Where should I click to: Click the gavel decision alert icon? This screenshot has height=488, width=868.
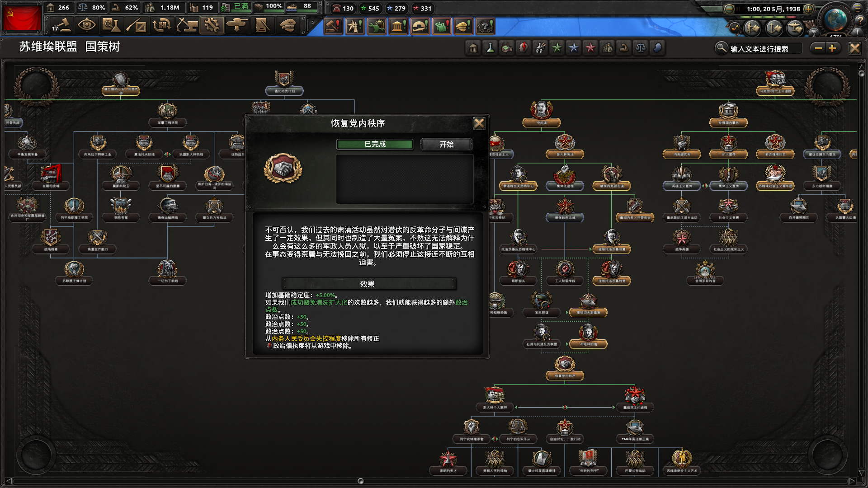click(333, 26)
